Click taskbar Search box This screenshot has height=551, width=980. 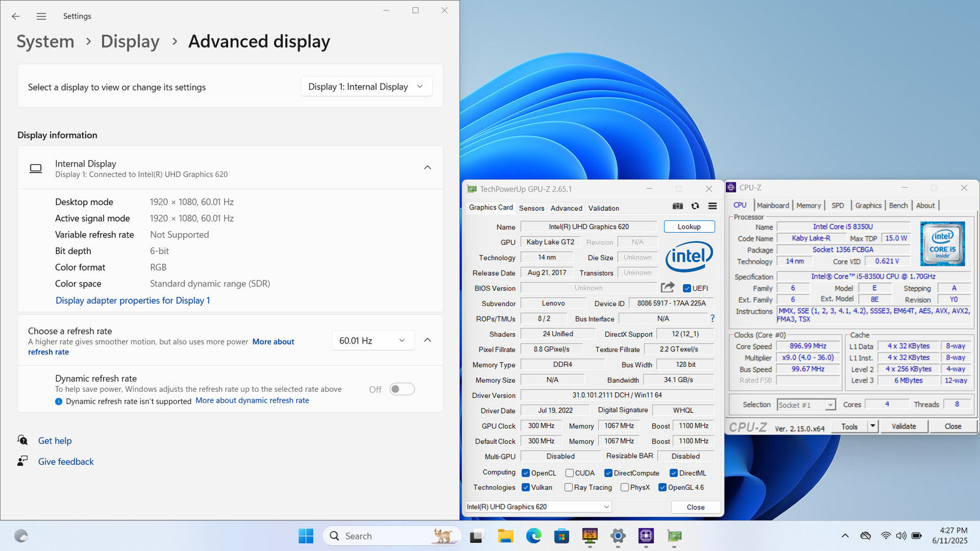pos(391,536)
